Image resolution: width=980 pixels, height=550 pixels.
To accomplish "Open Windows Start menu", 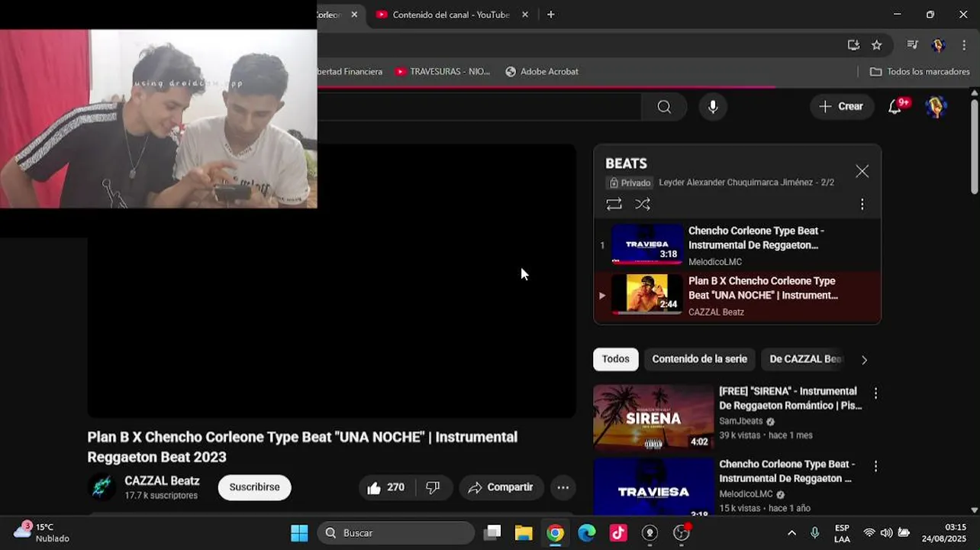I will (x=299, y=532).
